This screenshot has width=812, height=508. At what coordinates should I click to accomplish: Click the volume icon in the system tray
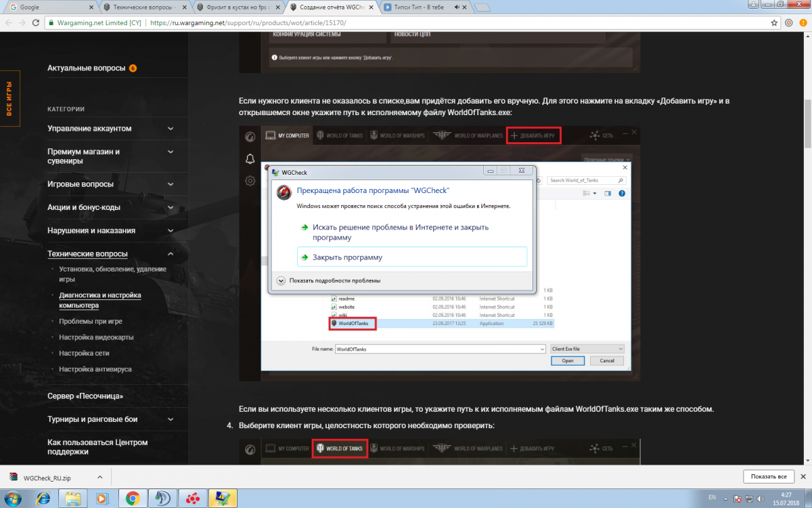pyautogui.click(x=759, y=499)
